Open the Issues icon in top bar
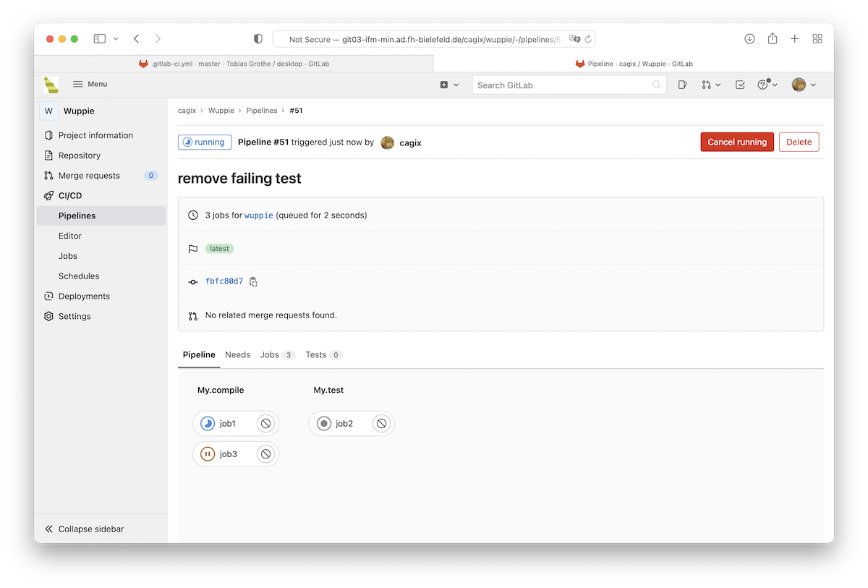Screen dimensions: 868x588 (x=682, y=85)
